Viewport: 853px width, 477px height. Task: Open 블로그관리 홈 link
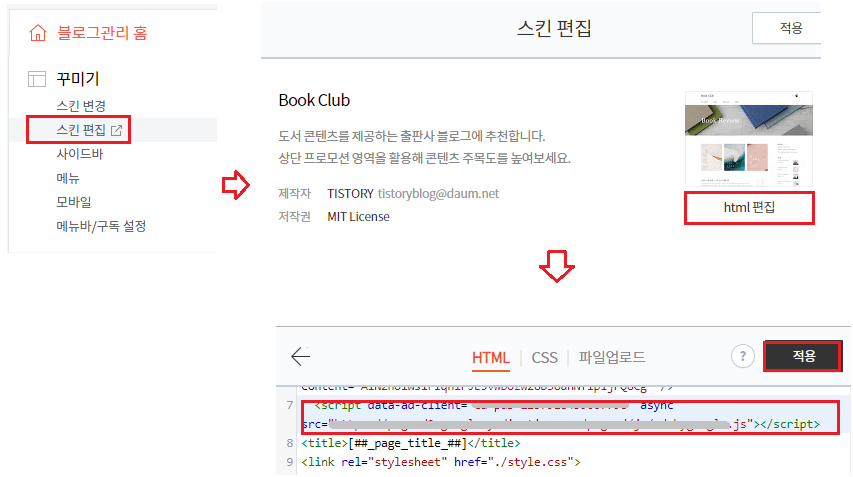[x=102, y=33]
